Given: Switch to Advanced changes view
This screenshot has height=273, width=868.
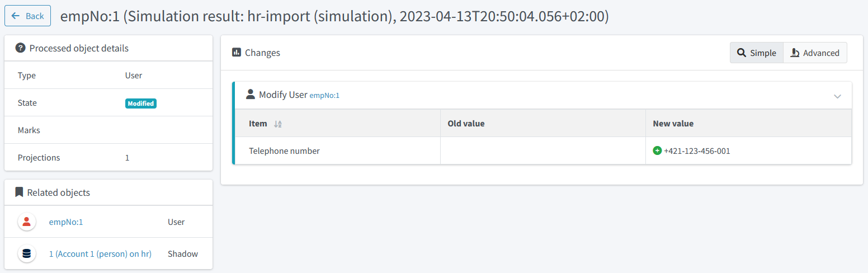Looking at the screenshot, I should pyautogui.click(x=815, y=53).
